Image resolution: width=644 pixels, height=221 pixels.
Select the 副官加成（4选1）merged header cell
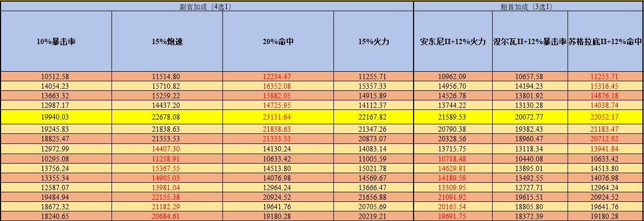click(207, 6)
